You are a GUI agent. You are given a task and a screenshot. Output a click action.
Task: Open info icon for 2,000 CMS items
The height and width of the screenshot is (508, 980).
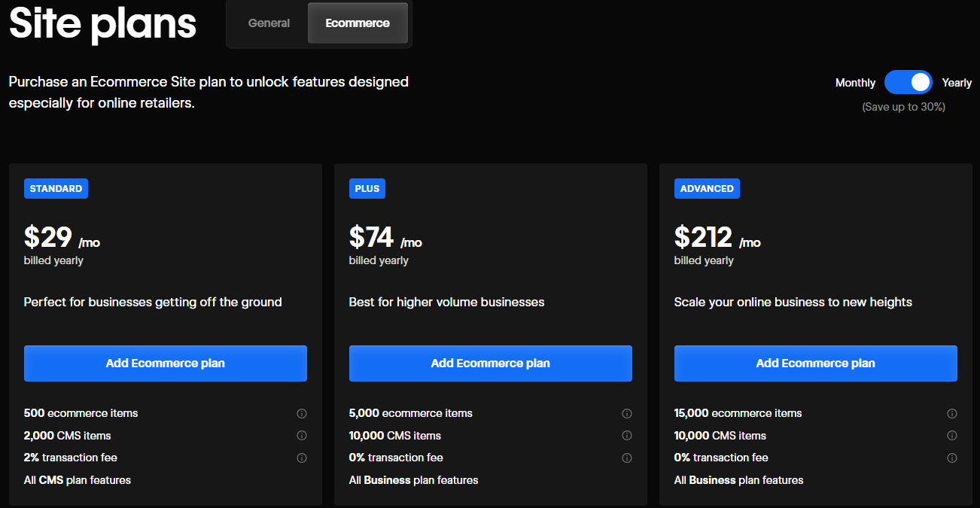tap(302, 435)
